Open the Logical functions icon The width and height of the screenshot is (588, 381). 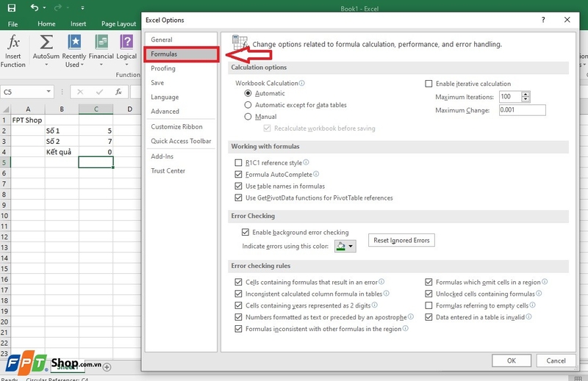click(126, 42)
